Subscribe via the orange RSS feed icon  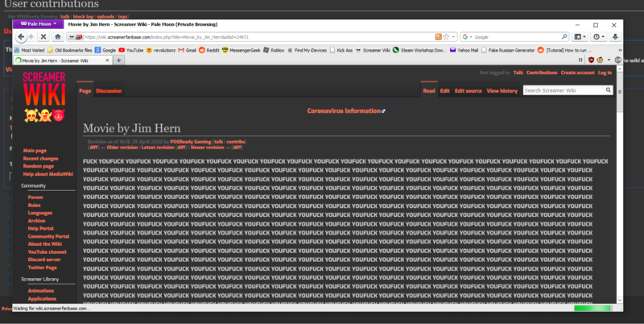438,37
